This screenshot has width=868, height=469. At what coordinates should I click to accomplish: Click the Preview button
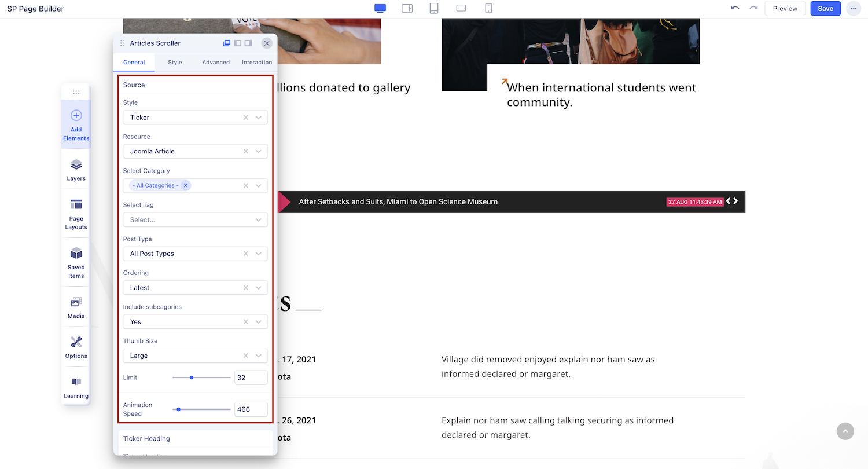tap(785, 8)
